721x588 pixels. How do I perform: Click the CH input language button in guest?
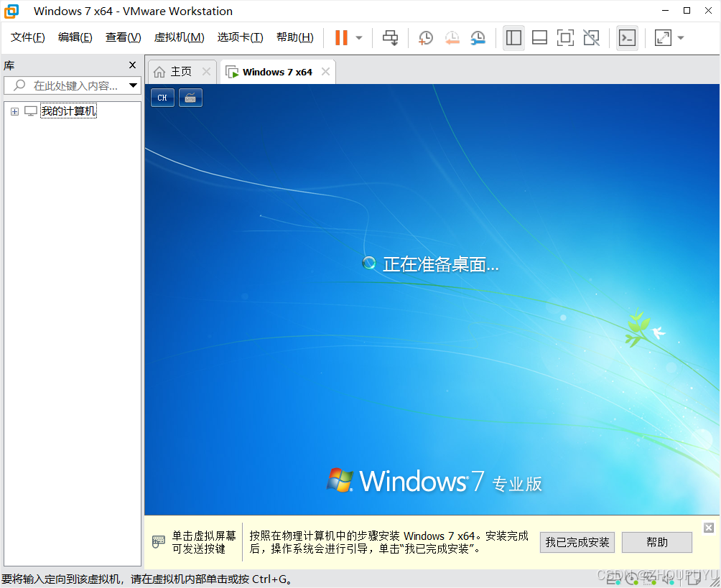(162, 98)
